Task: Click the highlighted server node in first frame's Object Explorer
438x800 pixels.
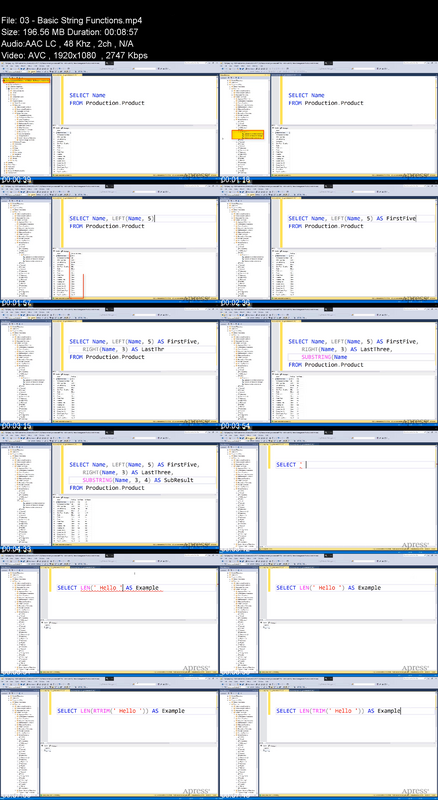Action: tap(26, 81)
